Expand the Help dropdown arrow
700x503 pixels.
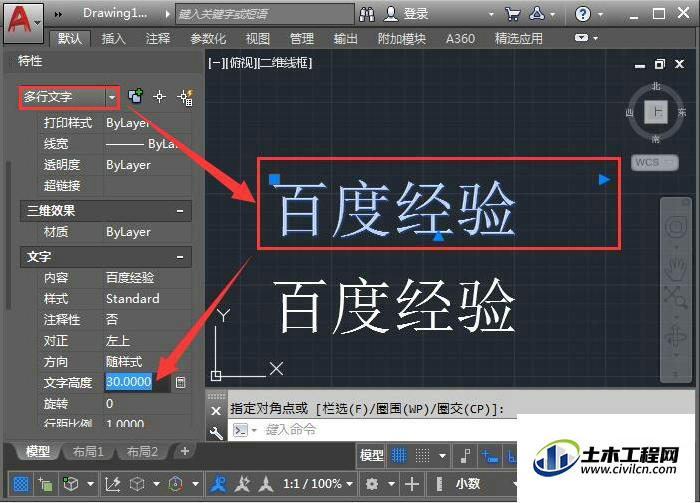[x=600, y=15]
